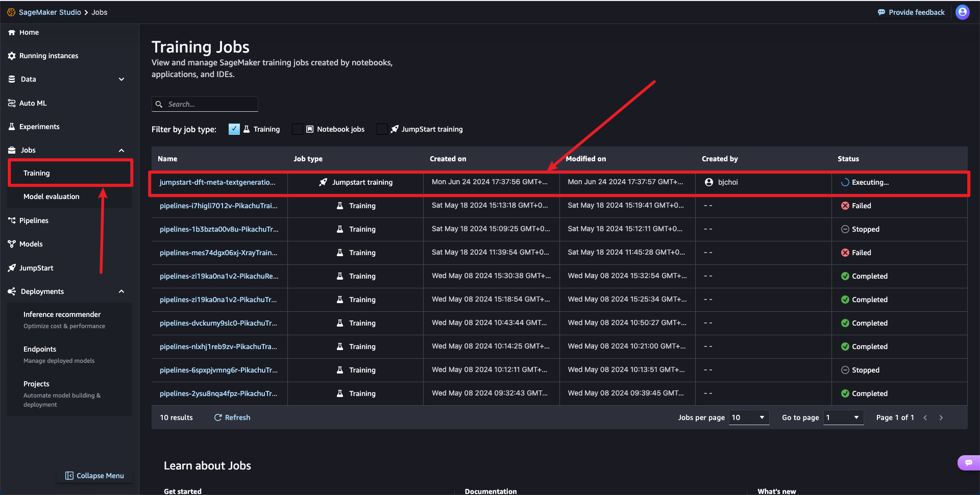
Task: Click Failed icon for pipelines-i7higli7012v row
Action: click(845, 206)
